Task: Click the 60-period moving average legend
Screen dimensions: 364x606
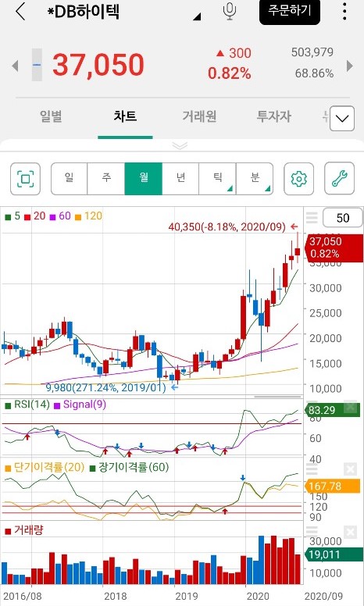Action: tap(60, 216)
